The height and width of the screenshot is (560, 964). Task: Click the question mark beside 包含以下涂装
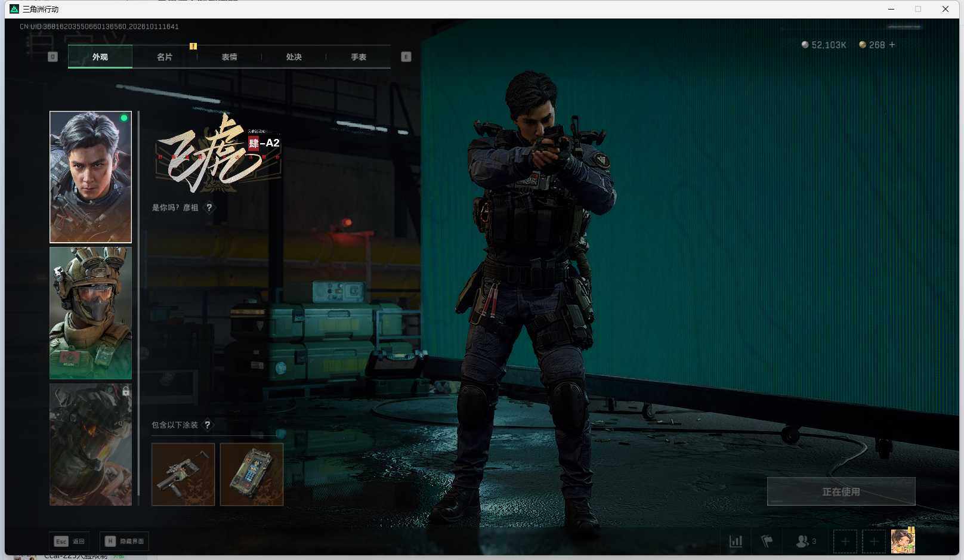click(208, 425)
